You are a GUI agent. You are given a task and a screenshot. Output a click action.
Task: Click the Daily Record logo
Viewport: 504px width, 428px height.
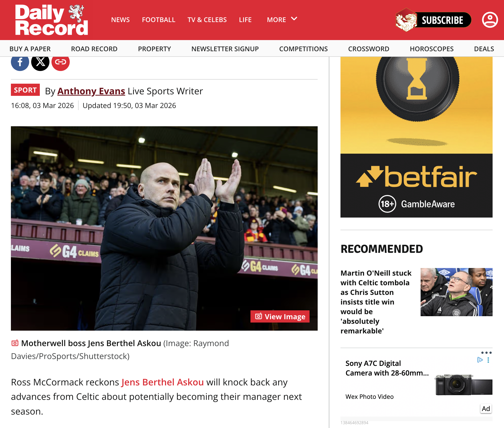pos(51,20)
